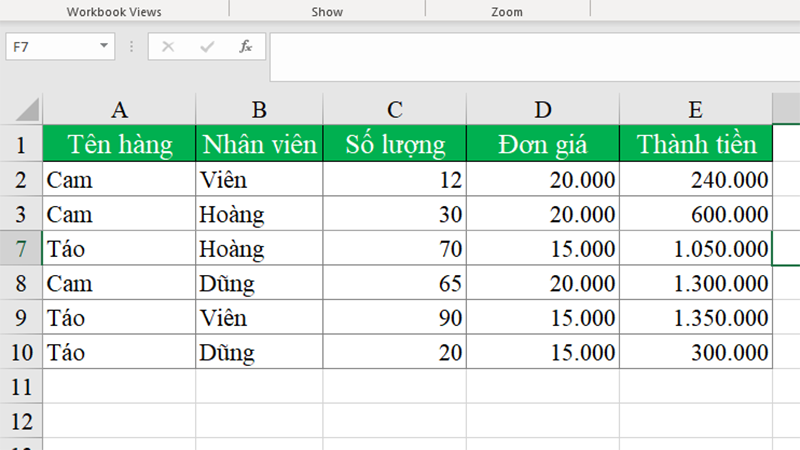Click quantity cell '30'
800x450 pixels.
tap(395, 214)
